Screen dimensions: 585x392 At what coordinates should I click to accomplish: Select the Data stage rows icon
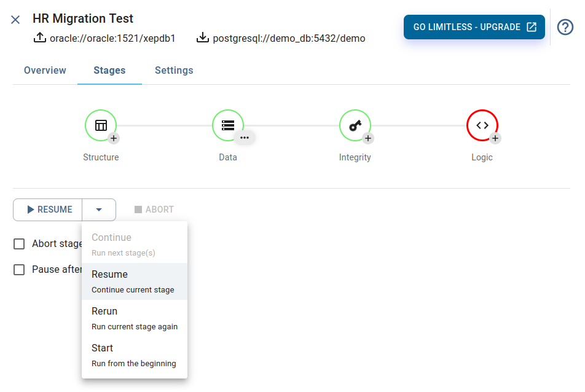(x=228, y=125)
